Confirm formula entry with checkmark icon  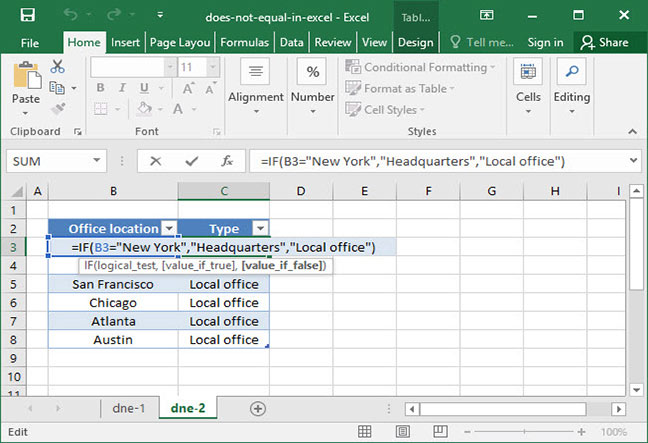(x=191, y=161)
